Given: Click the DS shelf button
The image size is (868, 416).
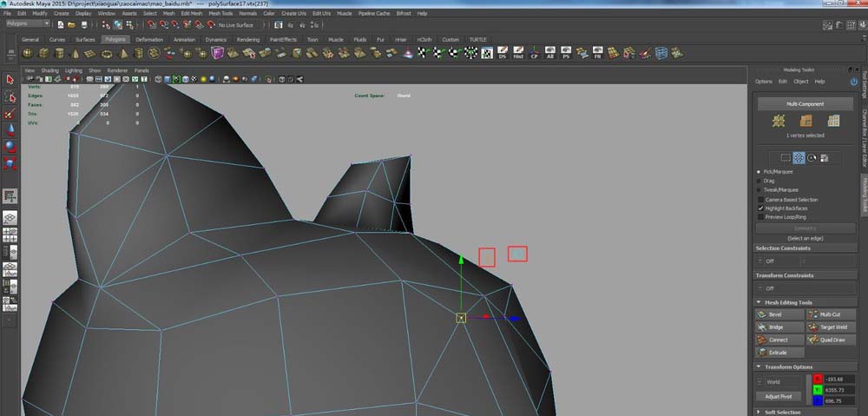Looking at the screenshot, I should [x=502, y=53].
